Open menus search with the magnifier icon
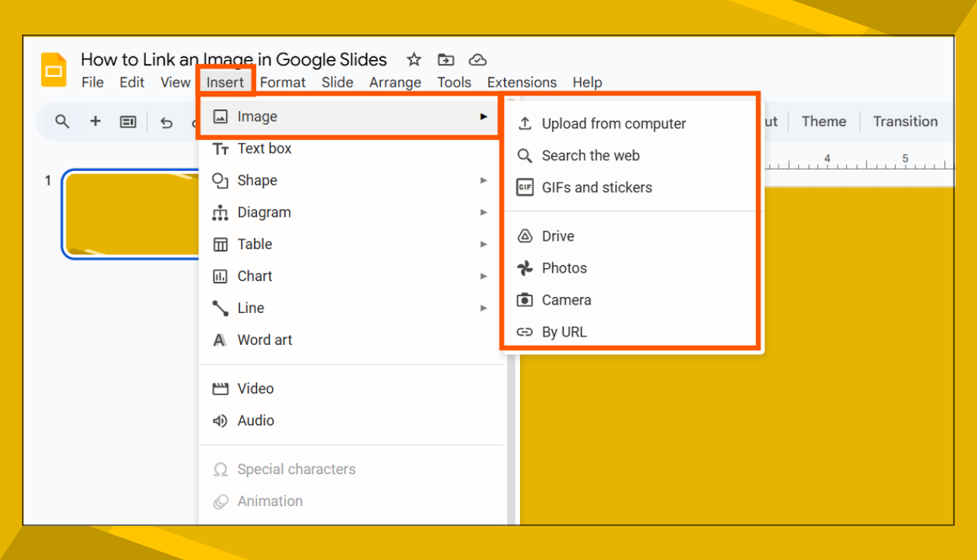The image size is (977, 560). 61,121
